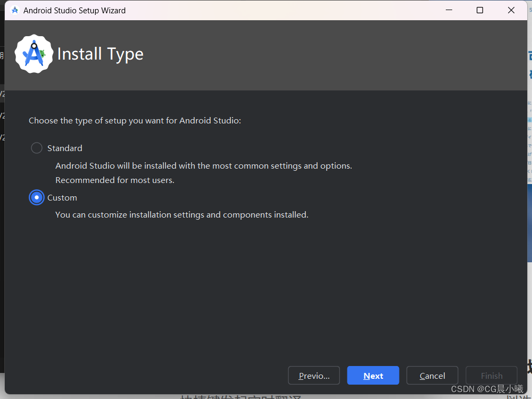Viewport: 532px width, 399px height.
Task: Click 'Choose the type of setup' prompt text
Action: 135,121
